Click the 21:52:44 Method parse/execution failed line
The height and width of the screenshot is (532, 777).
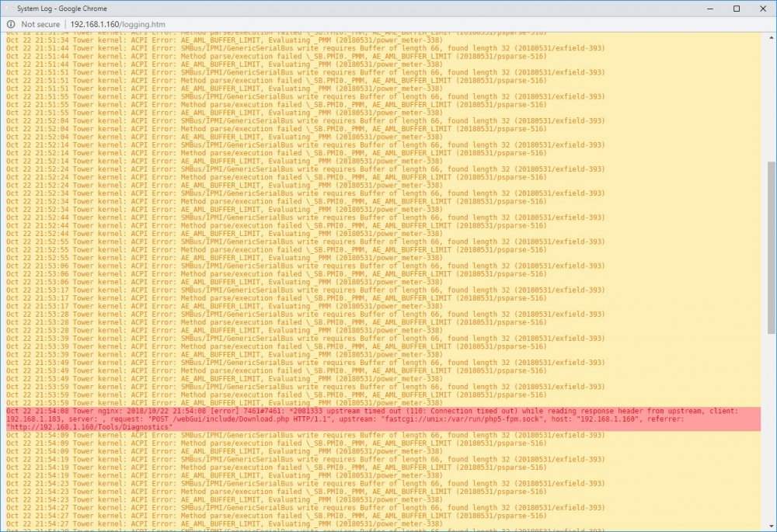(x=276, y=226)
